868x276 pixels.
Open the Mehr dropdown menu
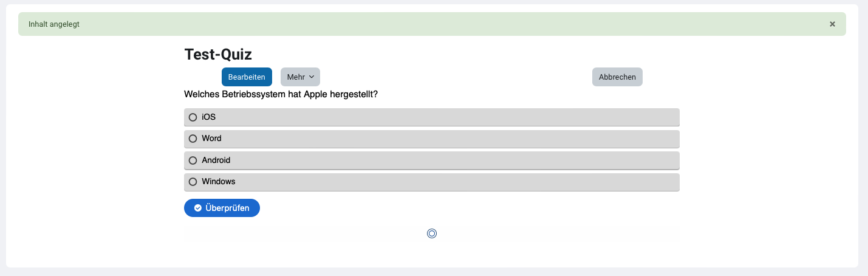(300, 77)
